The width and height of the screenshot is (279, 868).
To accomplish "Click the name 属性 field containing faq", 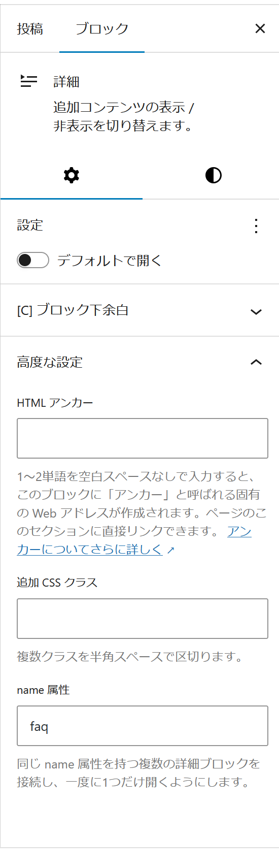I will [143, 726].
